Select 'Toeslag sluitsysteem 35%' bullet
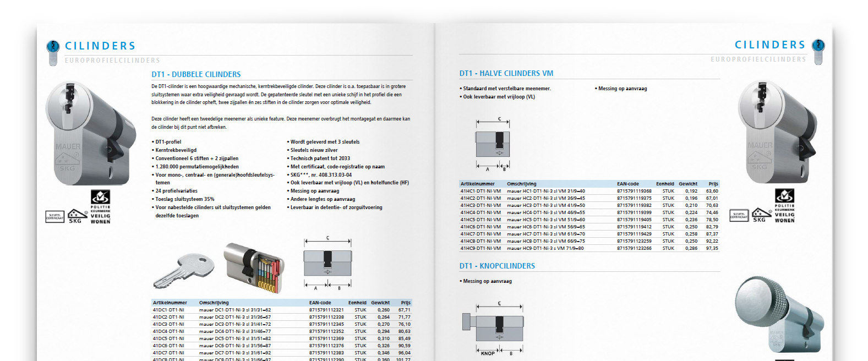 (183, 199)
